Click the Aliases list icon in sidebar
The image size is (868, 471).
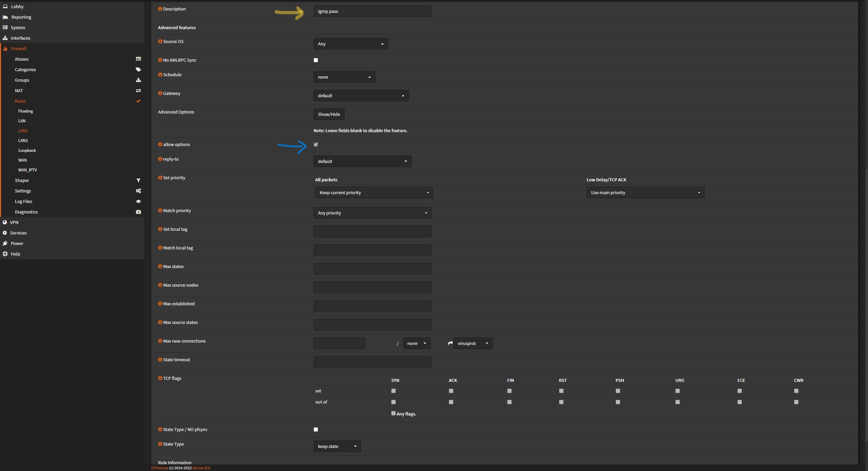coord(138,59)
